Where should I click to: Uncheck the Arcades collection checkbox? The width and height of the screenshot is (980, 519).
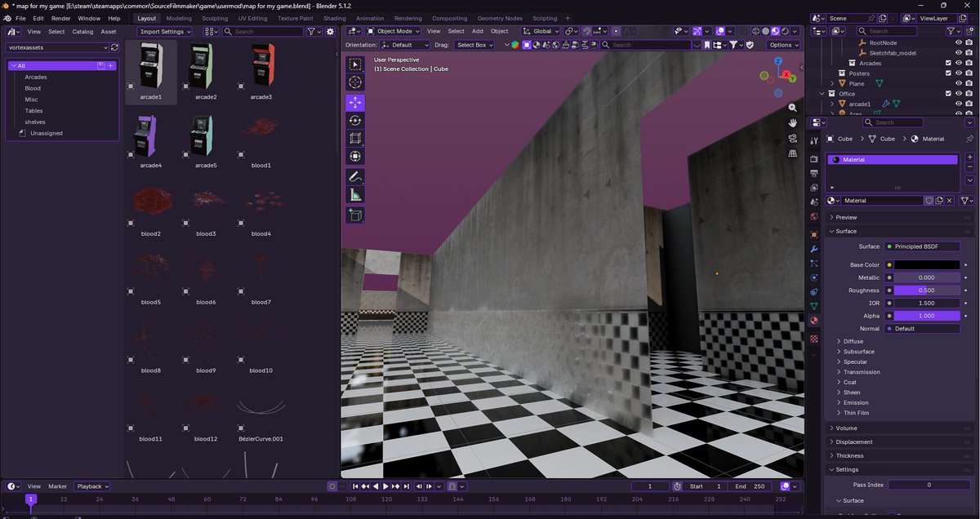948,63
